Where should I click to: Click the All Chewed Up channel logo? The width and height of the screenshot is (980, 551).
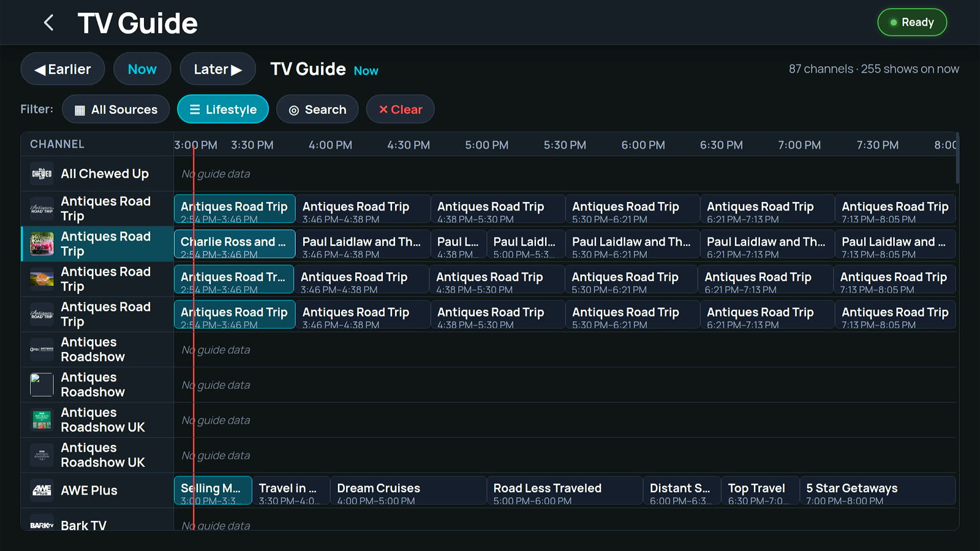click(x=42, y=174)
